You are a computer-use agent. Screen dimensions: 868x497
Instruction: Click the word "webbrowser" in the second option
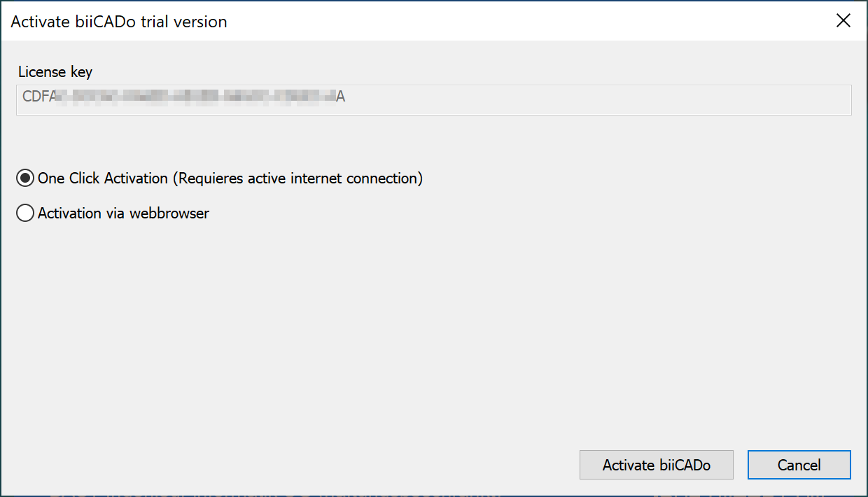[171, 213]
